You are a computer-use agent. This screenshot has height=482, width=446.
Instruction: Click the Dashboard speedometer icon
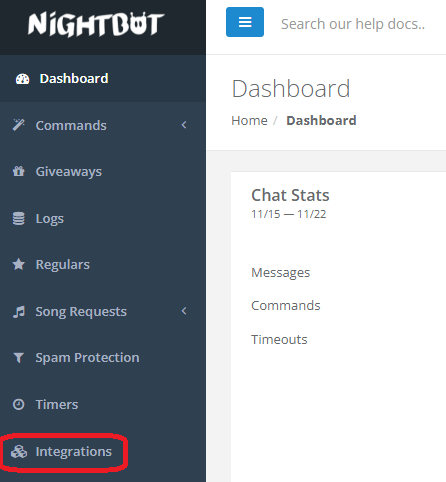coord(23,79)
